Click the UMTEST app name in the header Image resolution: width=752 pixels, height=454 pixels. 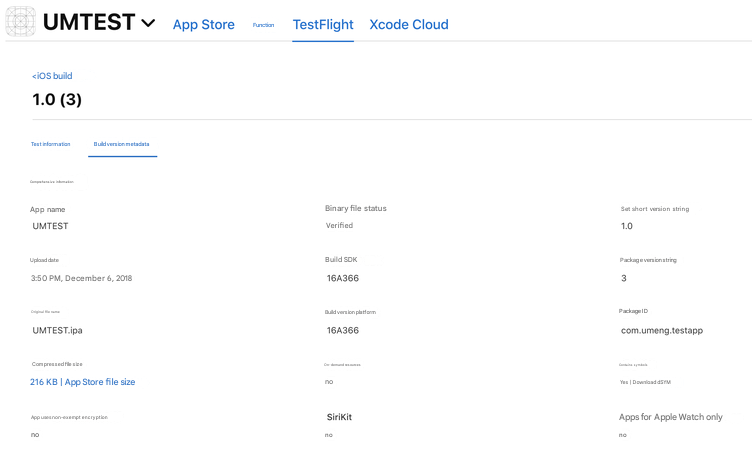(89, 22)
